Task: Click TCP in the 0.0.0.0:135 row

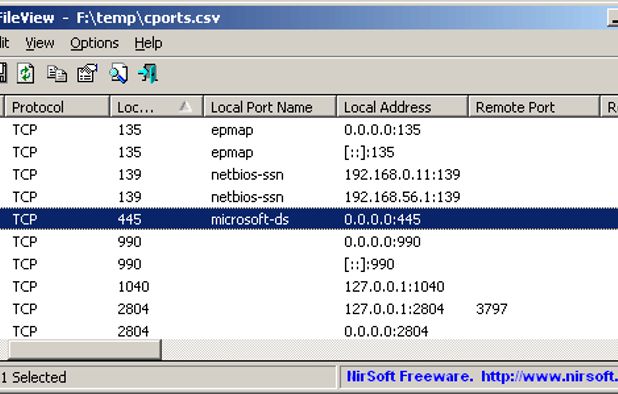Action: pos(25,130)
